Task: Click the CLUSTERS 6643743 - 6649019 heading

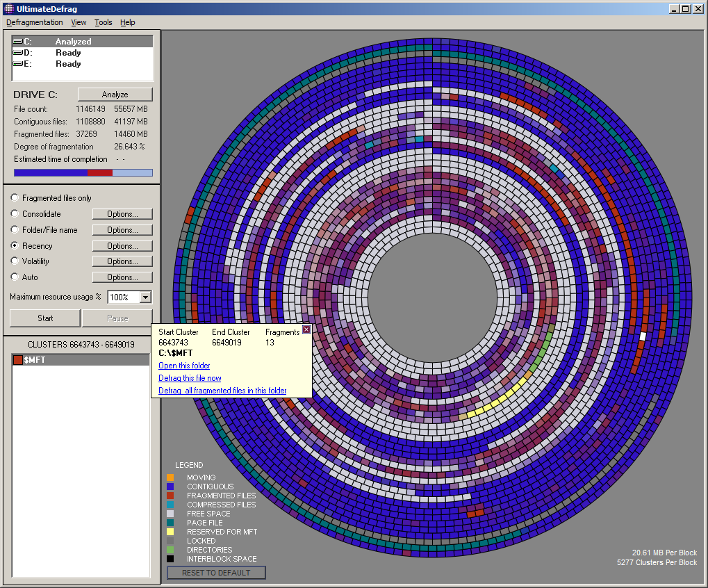Action: (x=81, y=345)
